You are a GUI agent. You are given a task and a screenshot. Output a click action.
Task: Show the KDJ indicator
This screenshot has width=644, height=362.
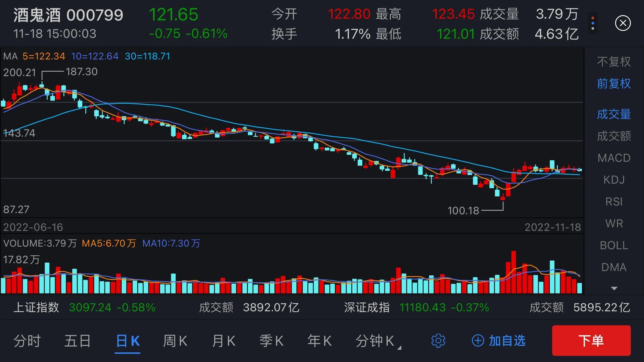click(614, 180)
